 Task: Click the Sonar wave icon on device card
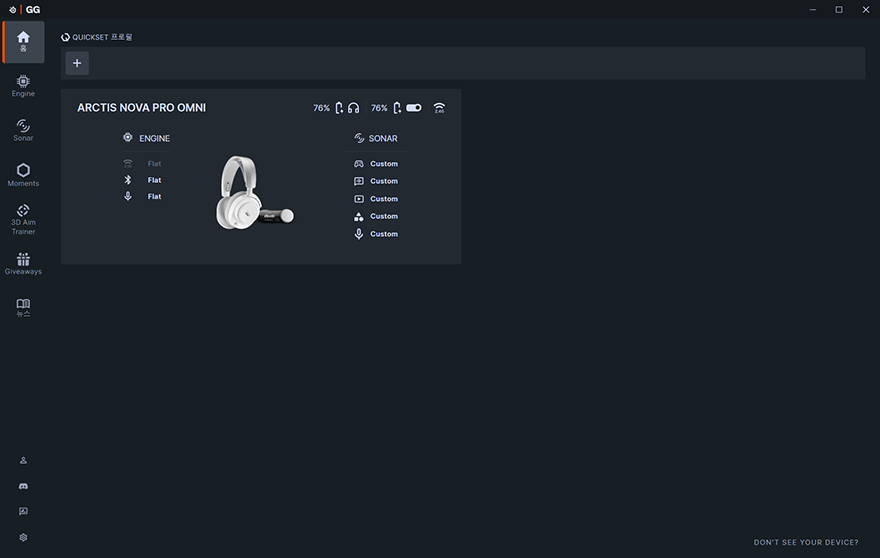[x=359, y=138]
